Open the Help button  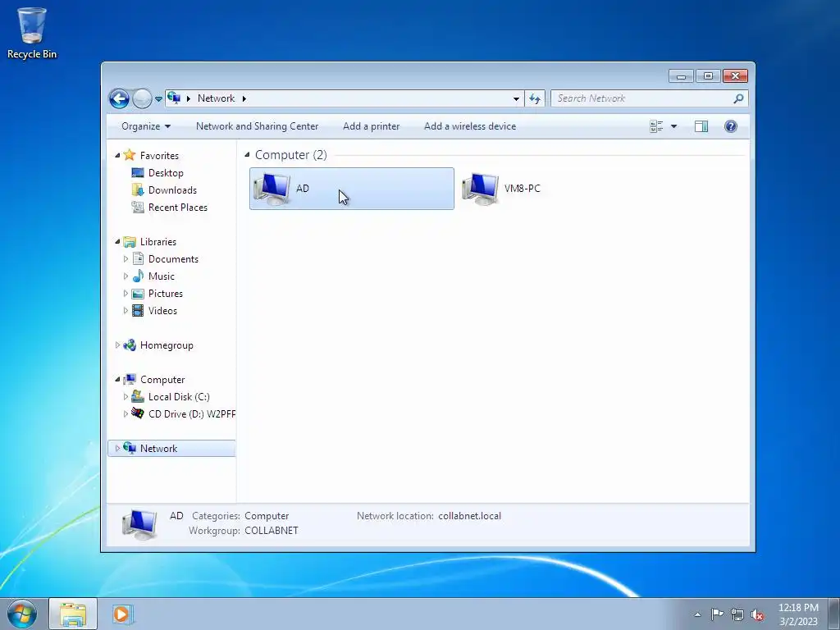(x=731, y=126)
